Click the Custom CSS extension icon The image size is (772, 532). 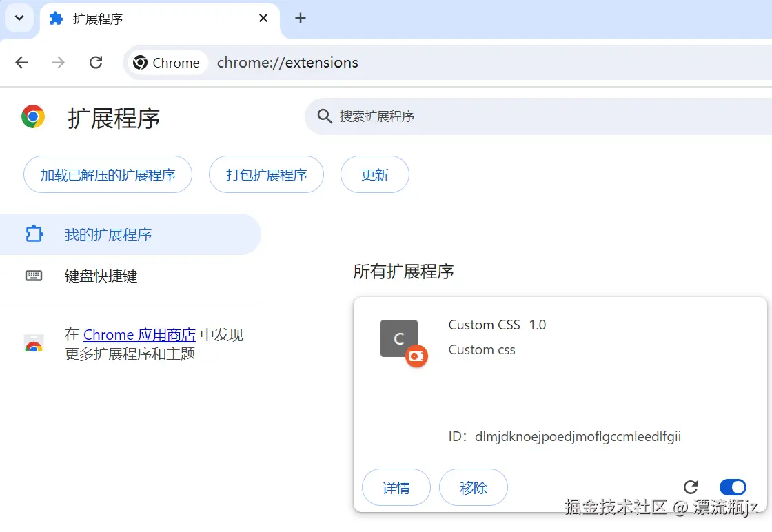click(399, 338)
